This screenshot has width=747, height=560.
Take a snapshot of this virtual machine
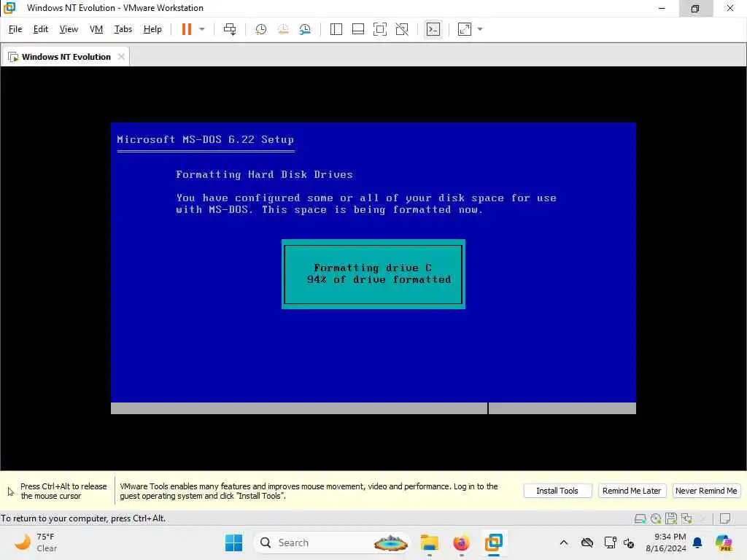260,29
